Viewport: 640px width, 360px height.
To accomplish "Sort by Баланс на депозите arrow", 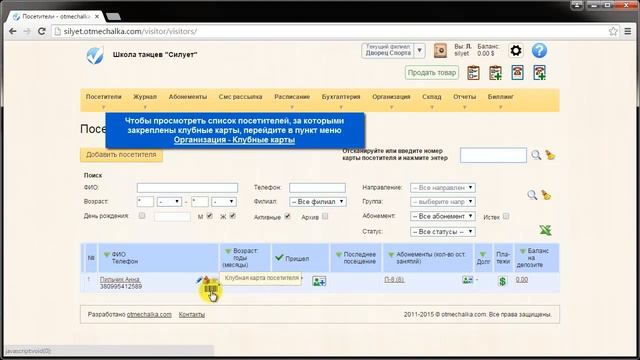I will pyautogui.click(x=522, y=251).
